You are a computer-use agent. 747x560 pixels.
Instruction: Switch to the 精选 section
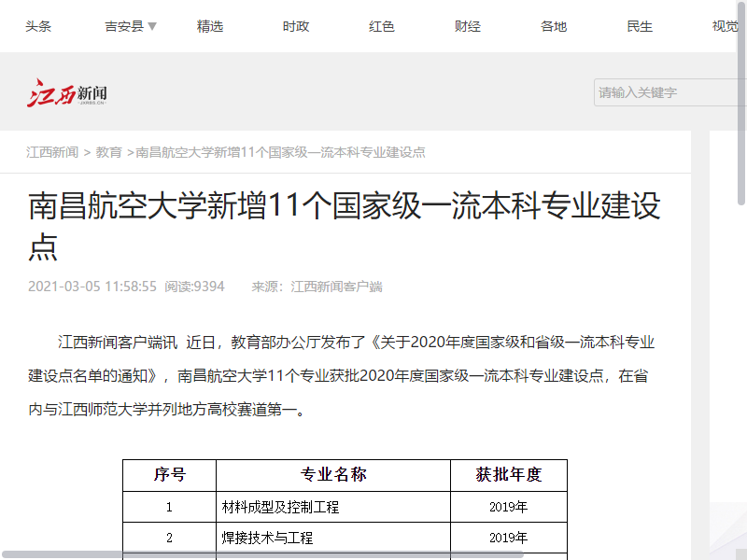209,26
